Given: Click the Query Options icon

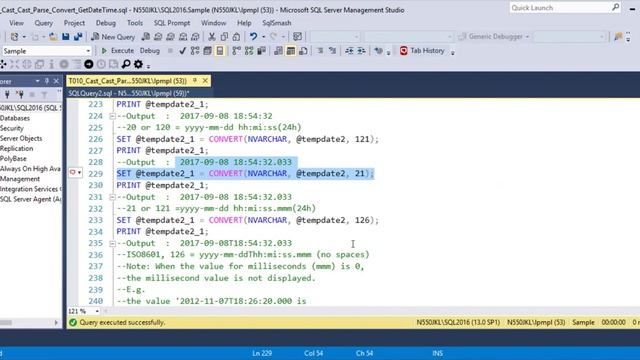Looking at the screenshot, I should click(207, 51).
